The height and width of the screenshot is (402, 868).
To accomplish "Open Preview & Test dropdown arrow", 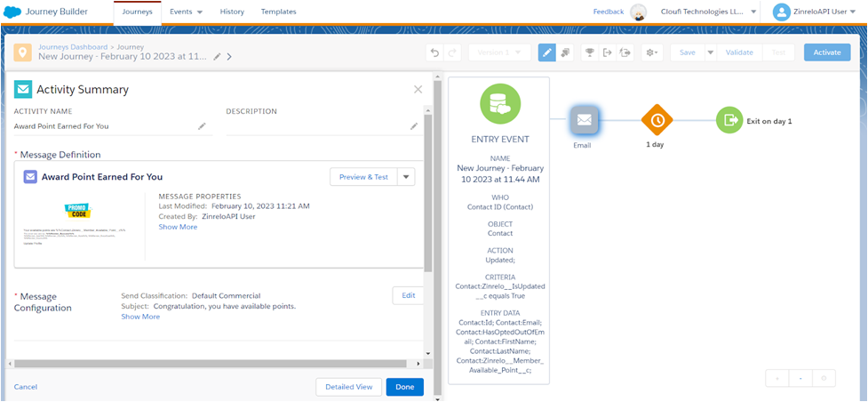I will tap(406, 177).
